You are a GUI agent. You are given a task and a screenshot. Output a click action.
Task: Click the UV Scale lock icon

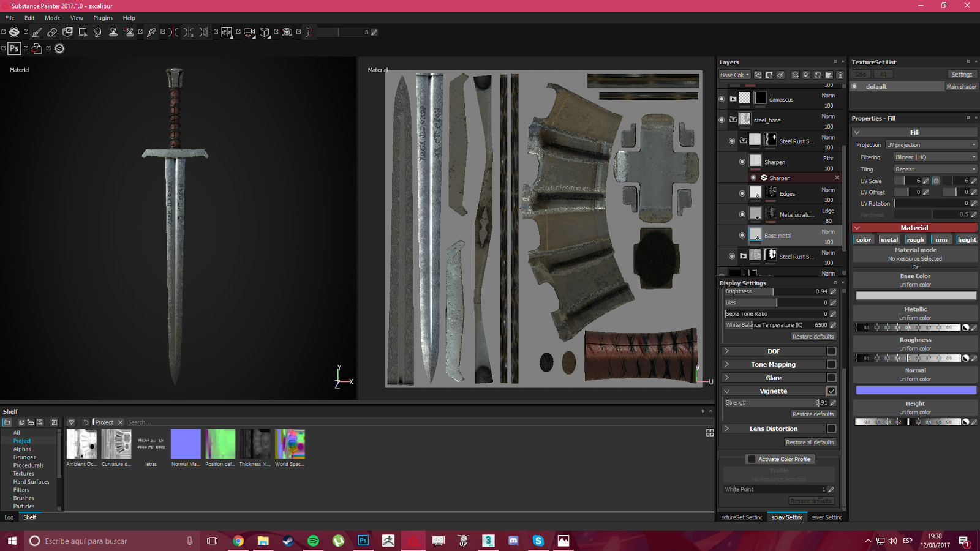pos(936,181)
